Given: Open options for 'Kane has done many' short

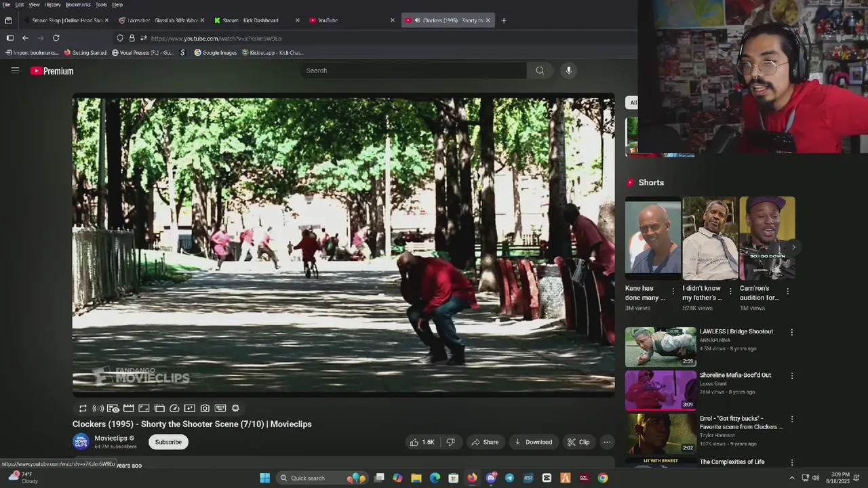Looking at the screenshot, I should coord(673,291).
